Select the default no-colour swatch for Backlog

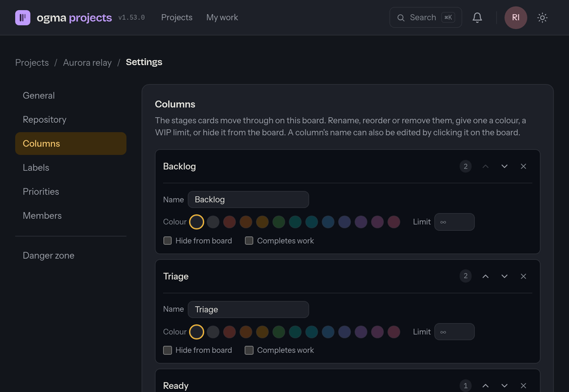tap(197, 222)
